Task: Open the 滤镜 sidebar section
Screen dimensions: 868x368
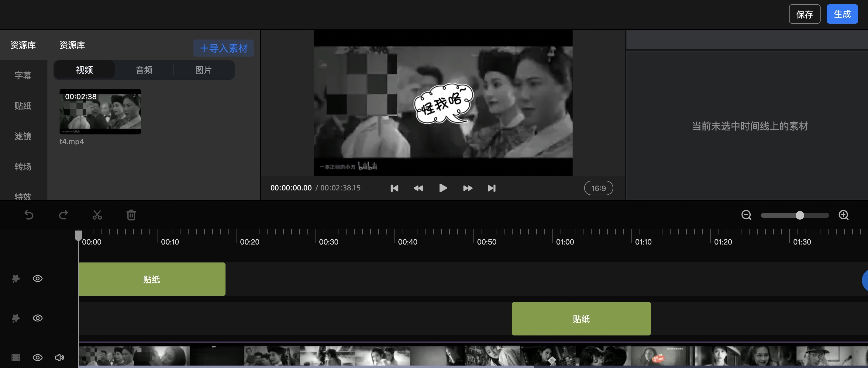Action: (x=23, y=136)
